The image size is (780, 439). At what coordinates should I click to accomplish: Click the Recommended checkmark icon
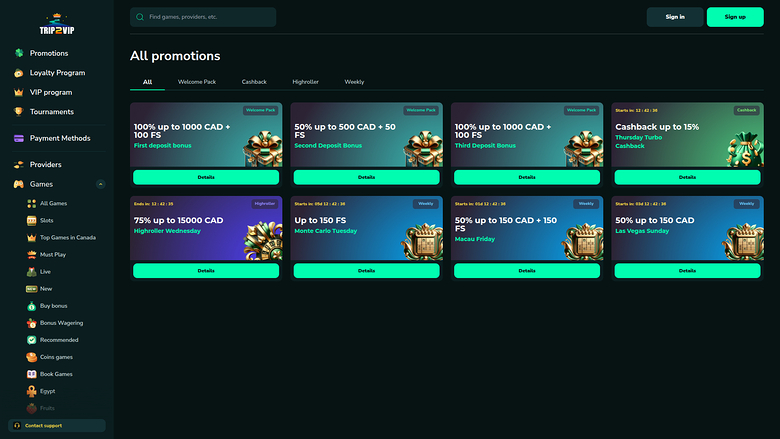coord(31,340)
